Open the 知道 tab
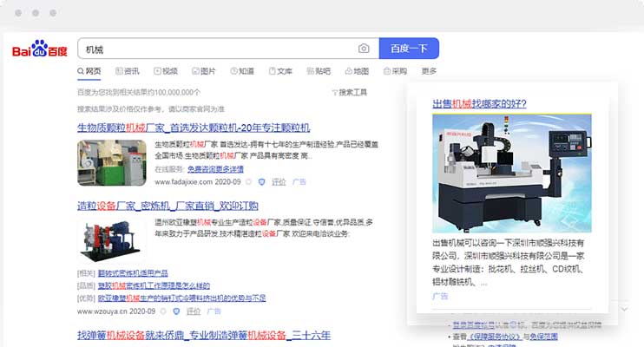 (x=242, y=71)
